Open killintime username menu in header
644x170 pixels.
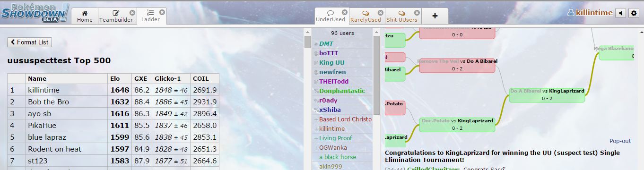pos(590,13)
